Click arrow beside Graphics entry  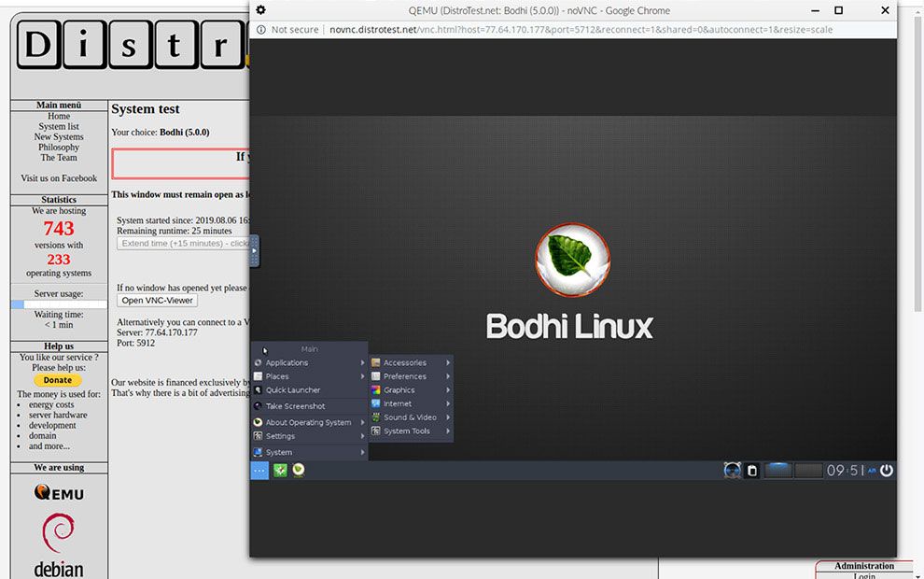[448, 389]
